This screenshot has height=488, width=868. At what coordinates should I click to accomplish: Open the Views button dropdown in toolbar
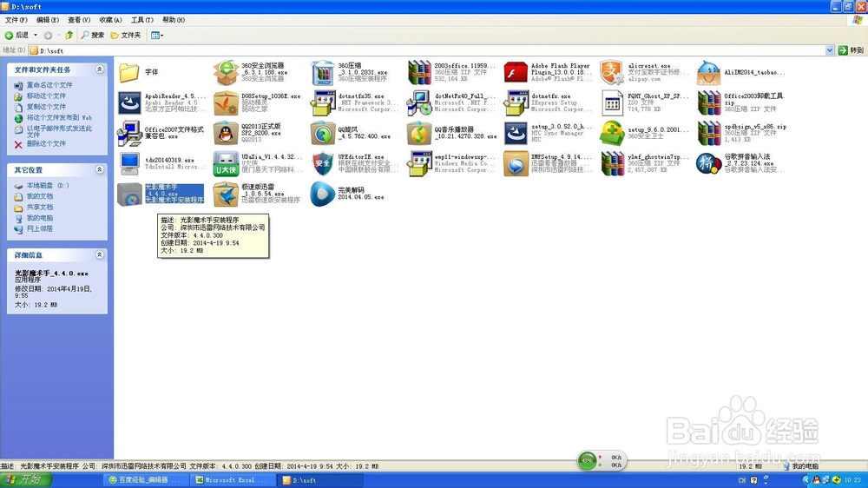(161, 36)
